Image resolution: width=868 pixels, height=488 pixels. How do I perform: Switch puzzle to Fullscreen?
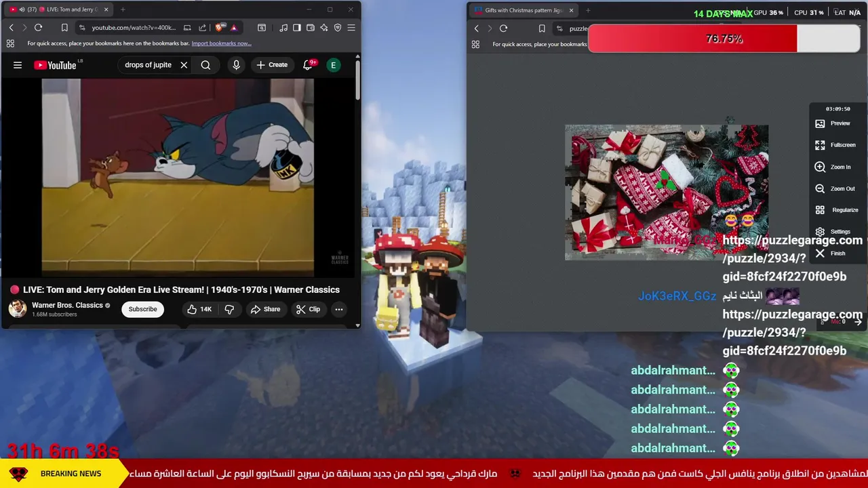point(835,145)
